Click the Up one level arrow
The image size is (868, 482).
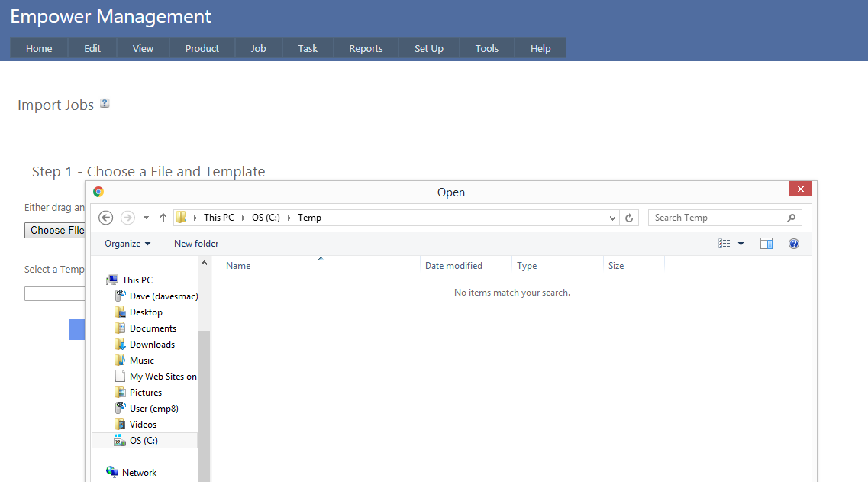[x=163, y=218]
